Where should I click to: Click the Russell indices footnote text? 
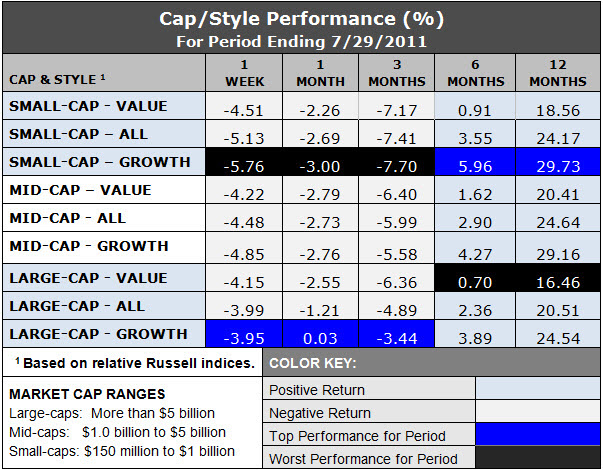pyautogui.click(x=135, y=363)
